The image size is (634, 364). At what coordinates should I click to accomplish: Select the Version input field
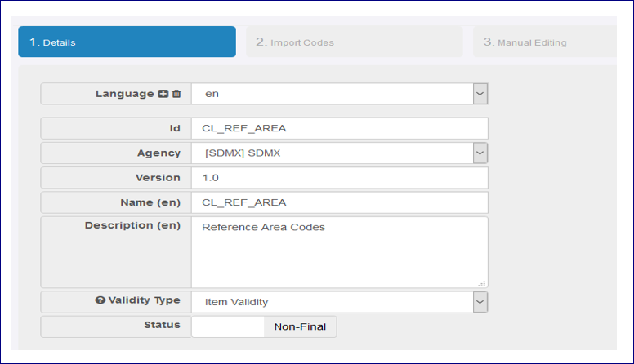click(x=339, y=178)
